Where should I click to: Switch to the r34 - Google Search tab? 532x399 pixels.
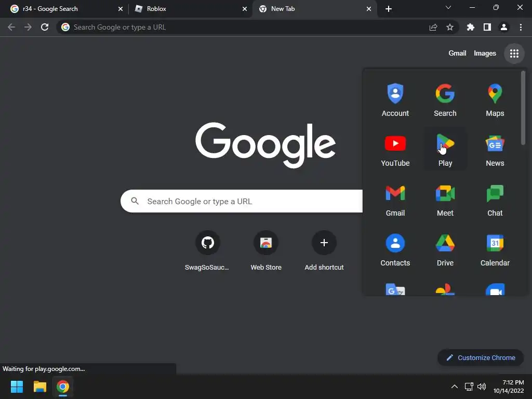click(64, 9)
